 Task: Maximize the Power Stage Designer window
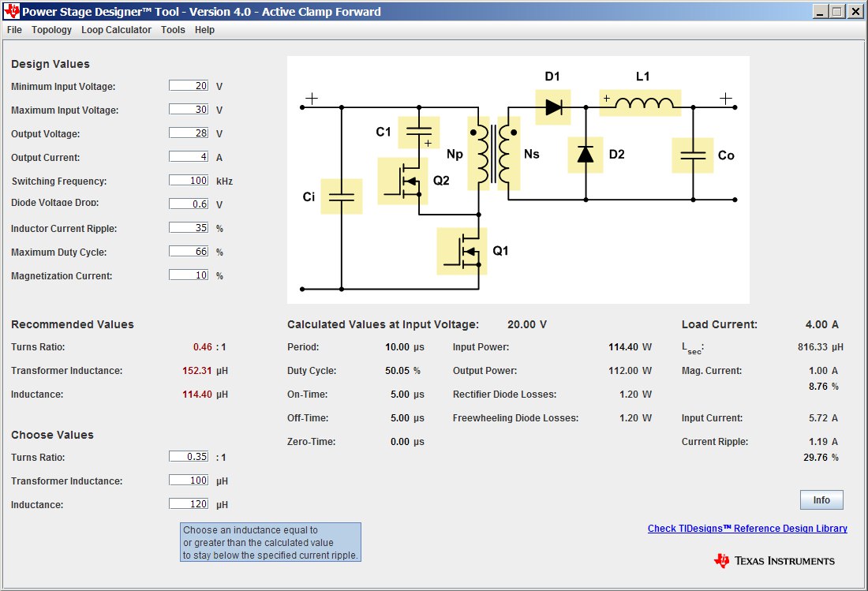tap(837, 11)
